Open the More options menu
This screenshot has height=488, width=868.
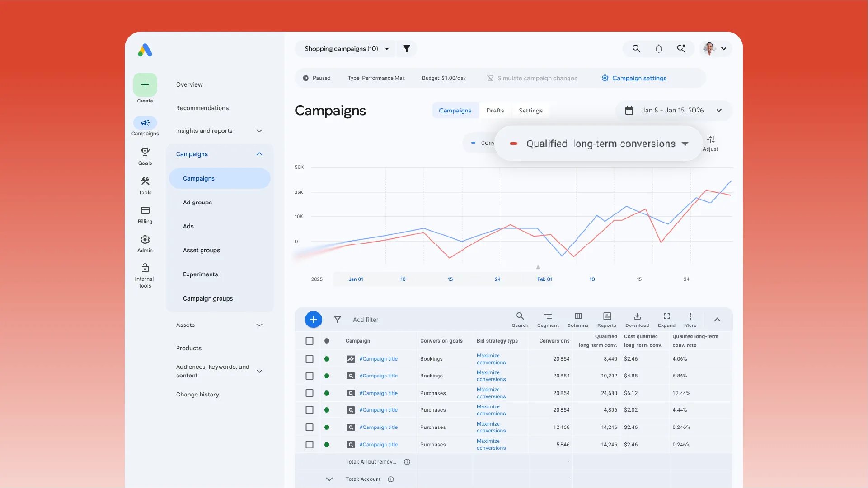[x=690, y=320]
